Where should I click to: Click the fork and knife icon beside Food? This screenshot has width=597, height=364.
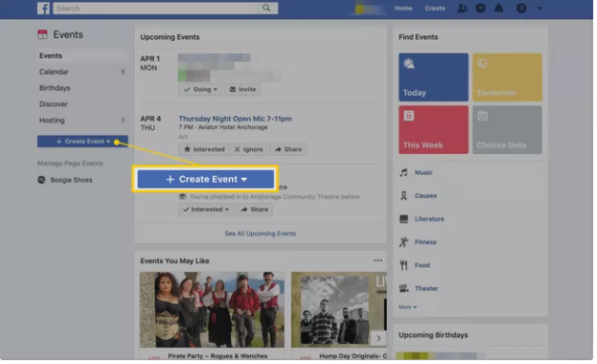point(404,265)
